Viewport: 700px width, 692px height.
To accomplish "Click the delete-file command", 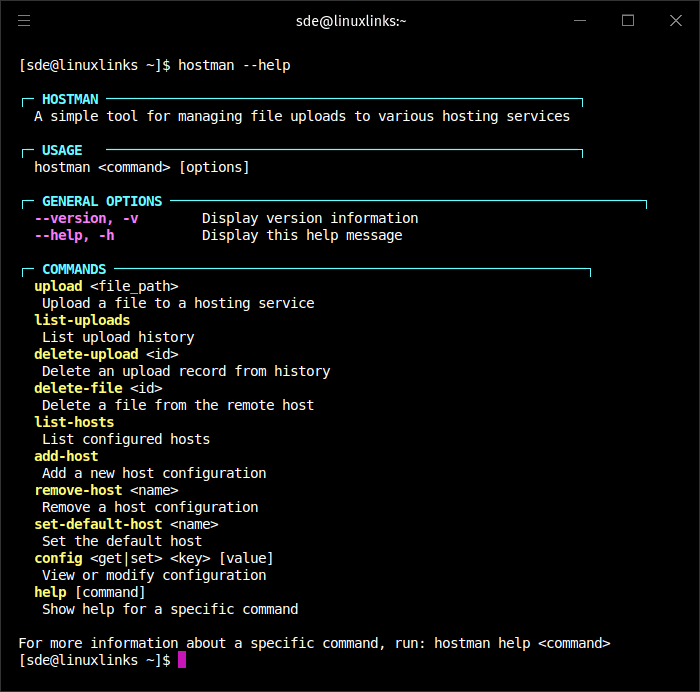I will (x=78, y=388).
